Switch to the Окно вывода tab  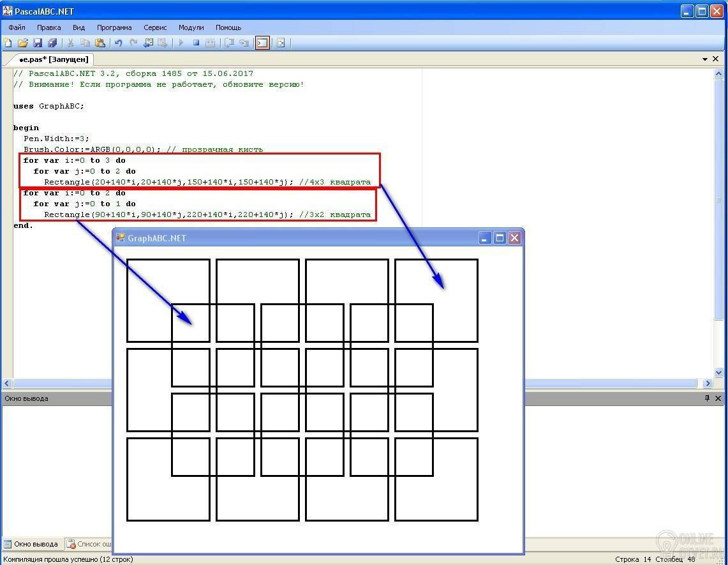31,544
